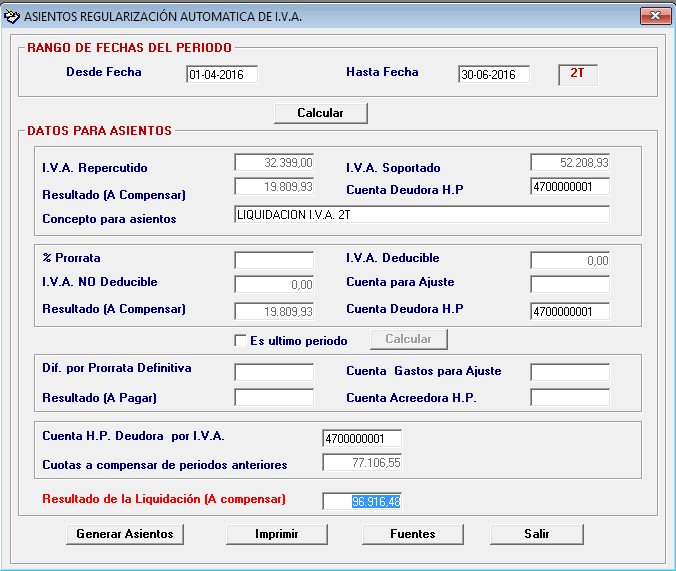The image size is (676, 571).
Task: Click Dif. por Prorrata Definitiva field
Action: coord(274,372)
